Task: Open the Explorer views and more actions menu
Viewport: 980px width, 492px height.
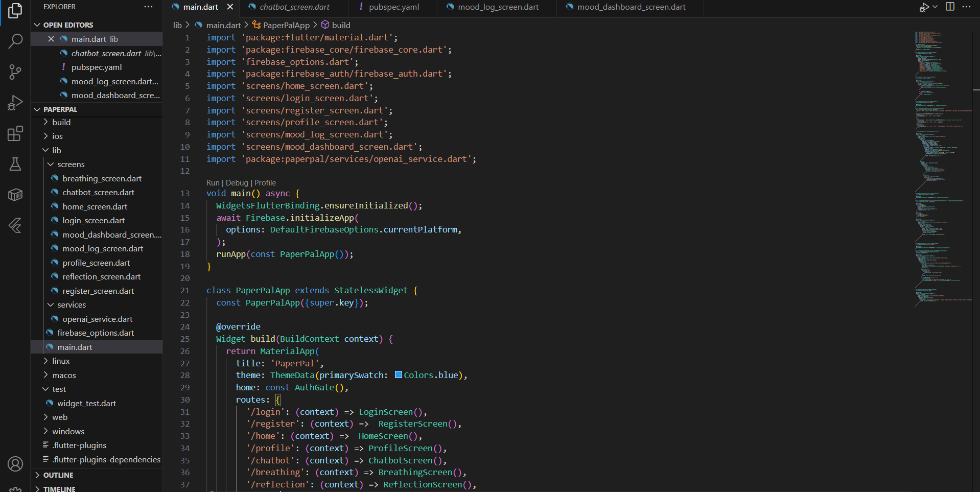Action: (x=148, y=7)
